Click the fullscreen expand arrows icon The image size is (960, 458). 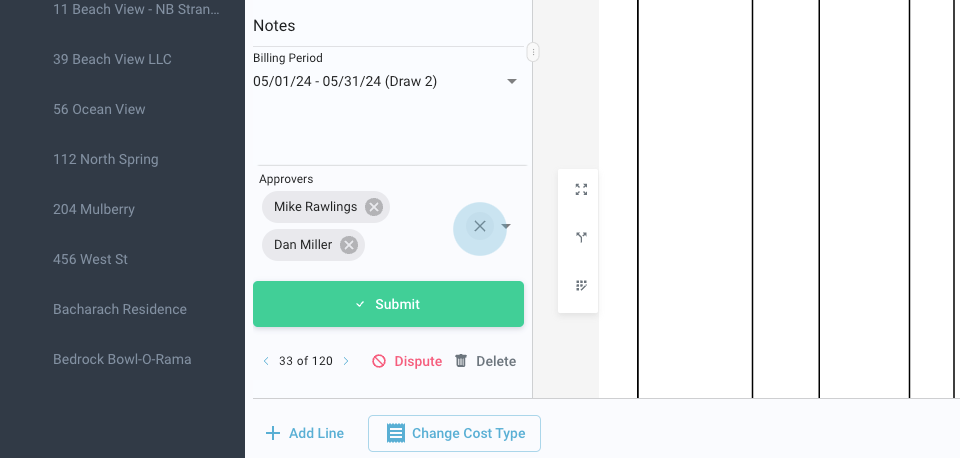click(581, 189)
